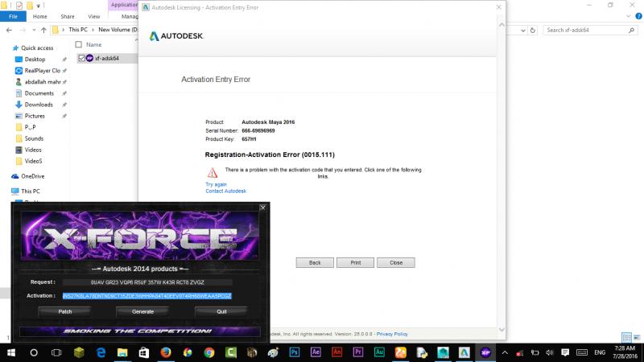
Task: Unpin Desktop from Quick access
Action: pyautogui.click(x=64, y=60)
